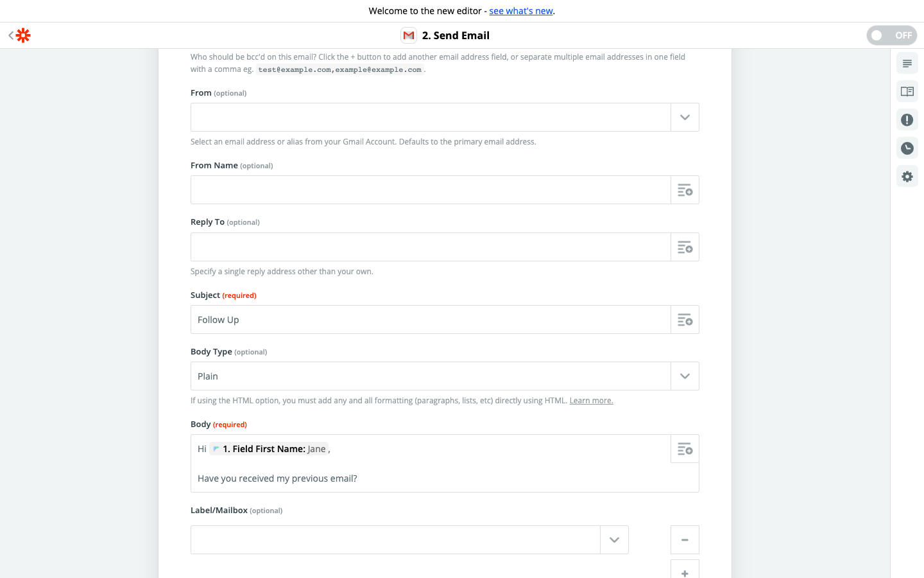The height and width of the screenshot is (578, 924).
Task: Open the alert exclamation icon in sidebar
Action: 907,120
